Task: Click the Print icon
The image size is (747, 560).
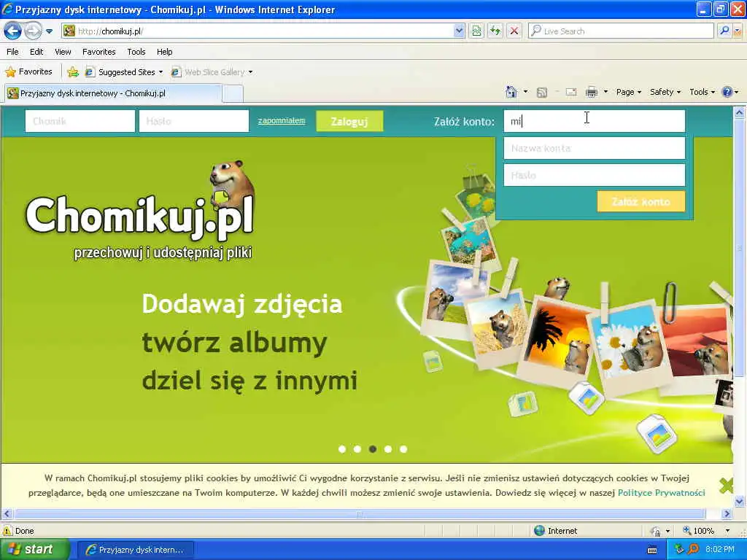Action: pyautogui.click(x=591, y=92)
